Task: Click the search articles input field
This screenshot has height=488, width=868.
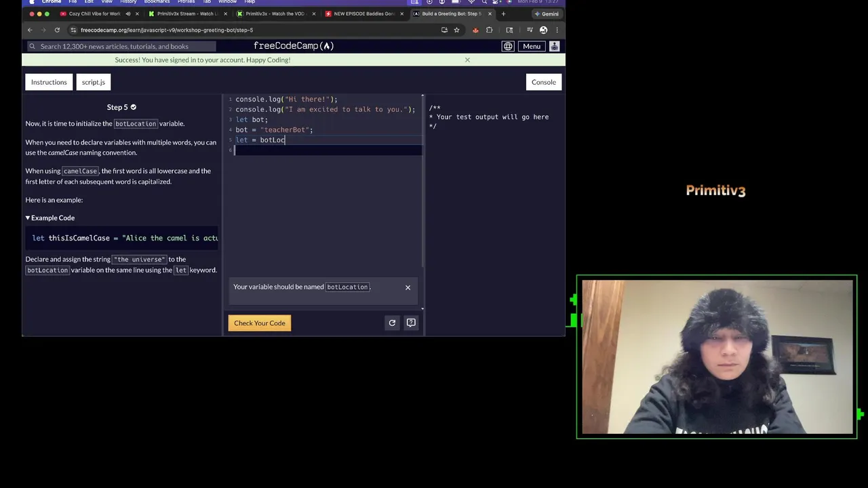Action: pyautogui.click(x=122, y=46)
